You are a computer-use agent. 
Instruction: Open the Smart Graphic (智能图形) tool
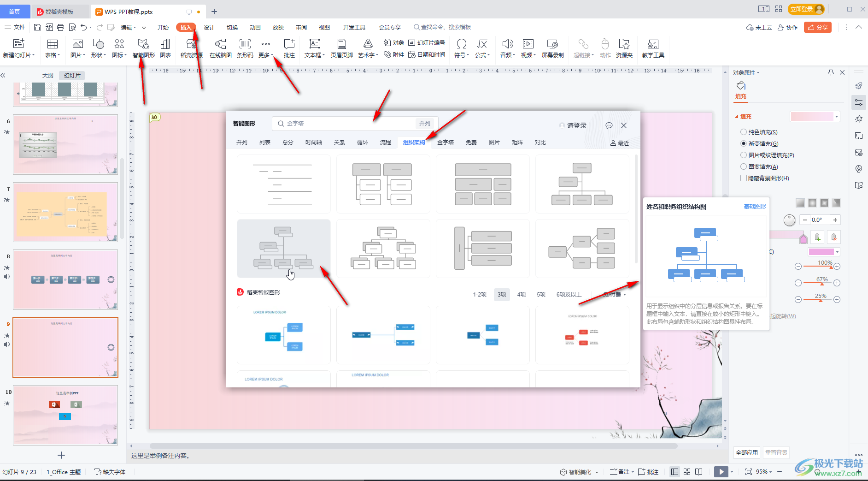tap(143, 48)
